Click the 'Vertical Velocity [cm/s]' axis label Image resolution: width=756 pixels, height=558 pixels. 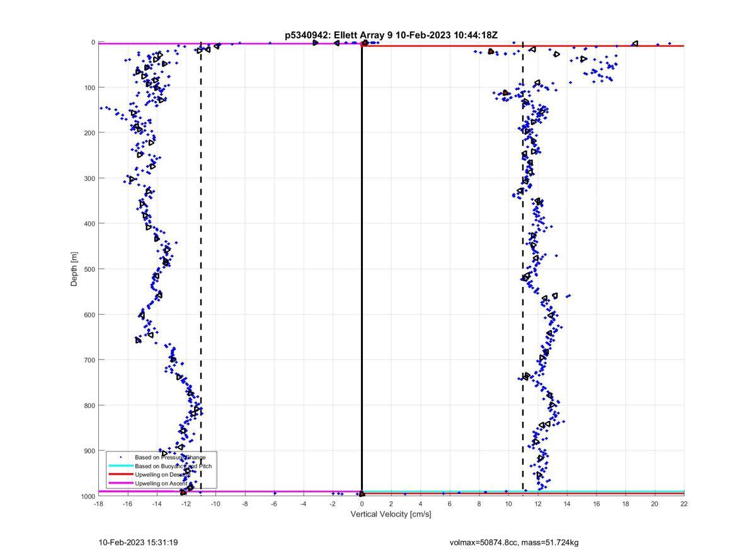pos(391,514)
